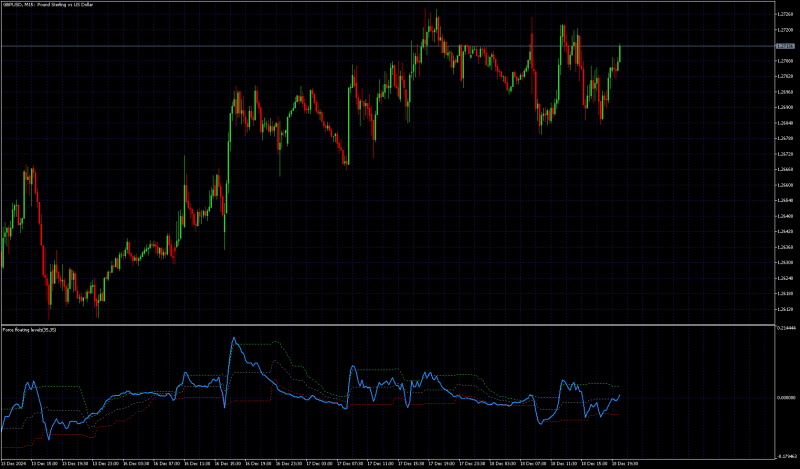
Task: Click the '17 Dec 03:00' time axis label
Action: pos(319,464)
